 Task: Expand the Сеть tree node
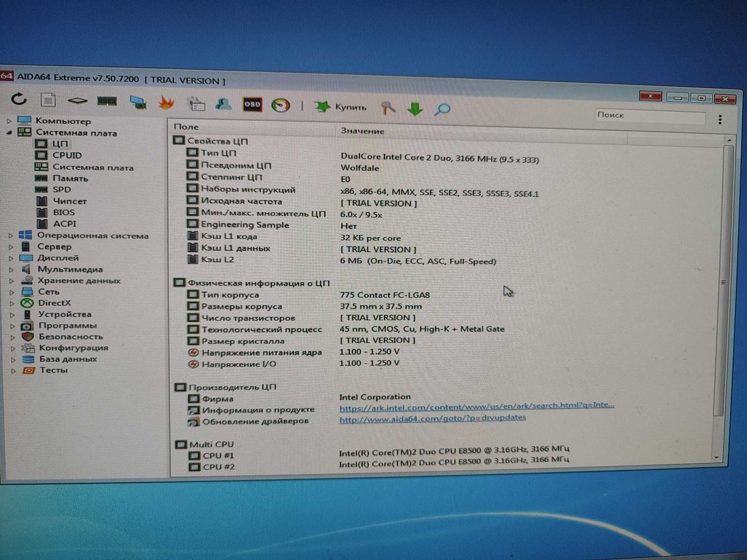coord(12,292)
